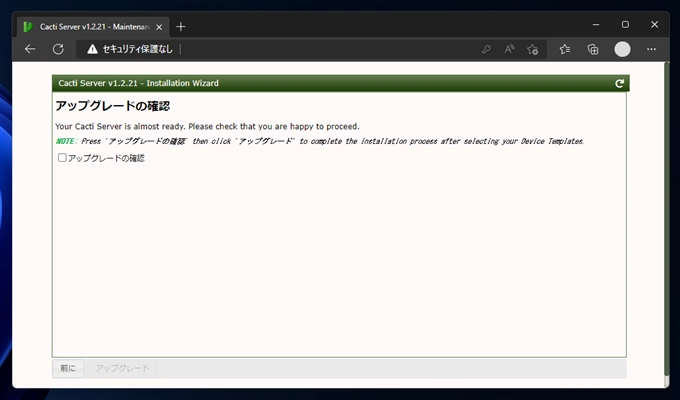The width and height of the screenshot is (680, 400).
Task: Click the セキュリティ保護なし warning icon
Action: point(92,49)
